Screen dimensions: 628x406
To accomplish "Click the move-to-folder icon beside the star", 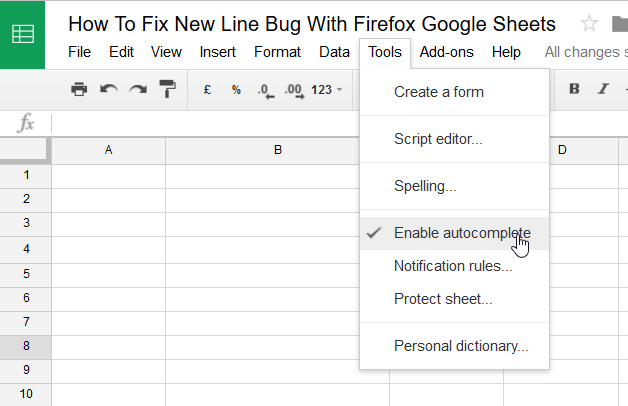I will 620,24.
